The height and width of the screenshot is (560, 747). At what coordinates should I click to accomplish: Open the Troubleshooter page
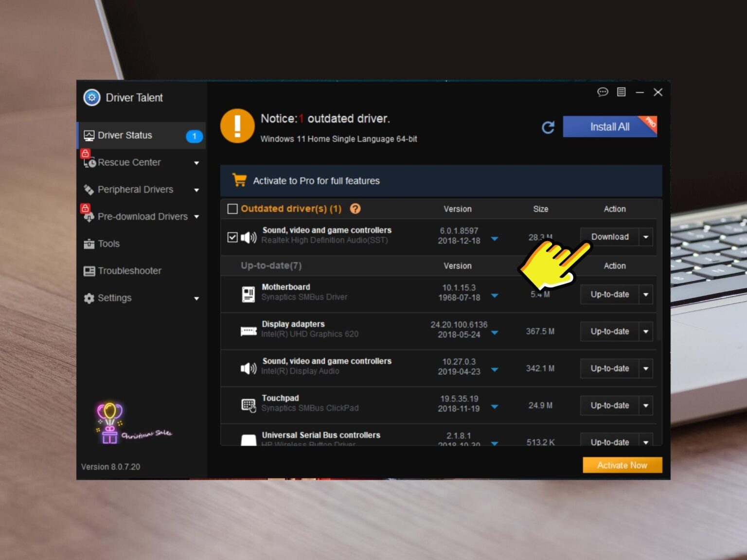coord(142,271)
